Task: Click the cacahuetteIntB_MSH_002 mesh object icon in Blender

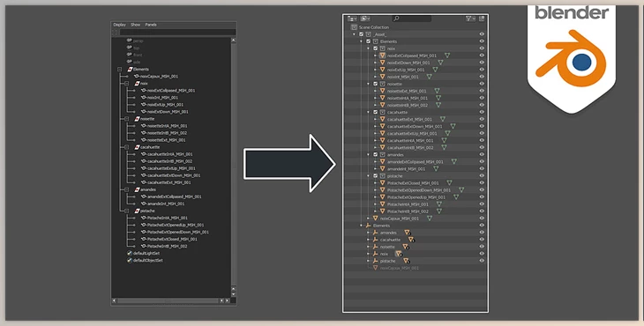Action: pos(382,148)
